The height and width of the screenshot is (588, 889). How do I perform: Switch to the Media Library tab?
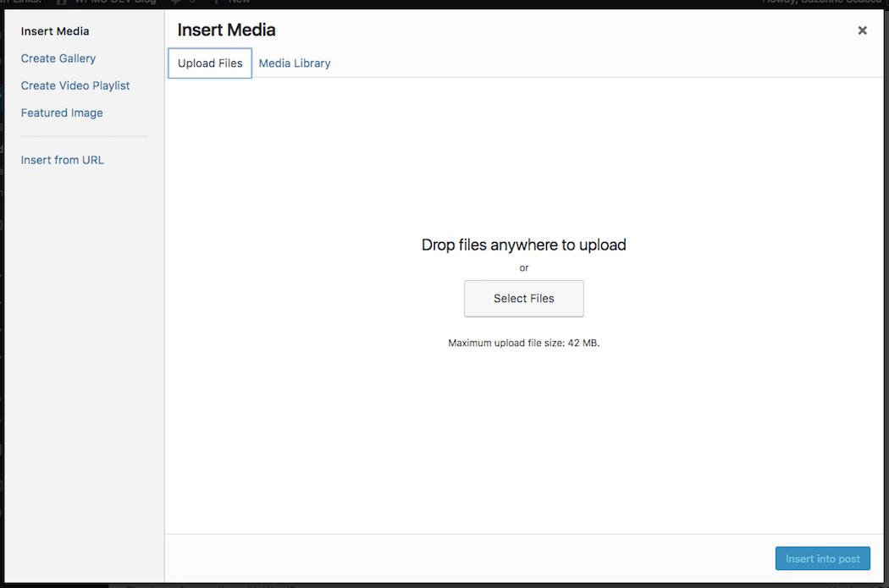(x=295, y=63)
